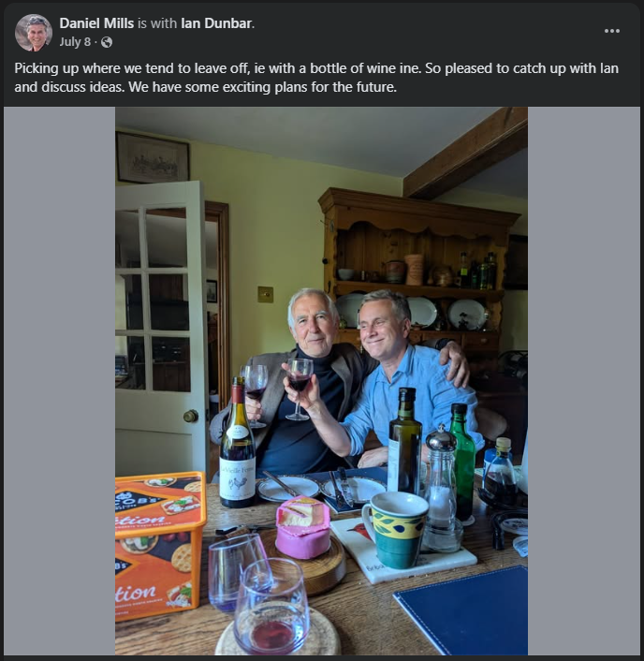Click the blue folder on the table
The image size is (644, 661).
coord(460,611)
